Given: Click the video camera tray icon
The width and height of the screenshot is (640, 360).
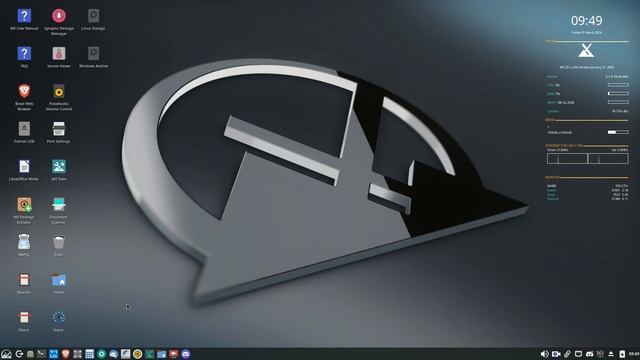Looking at the screenshot, I should (x=556, y=354).
